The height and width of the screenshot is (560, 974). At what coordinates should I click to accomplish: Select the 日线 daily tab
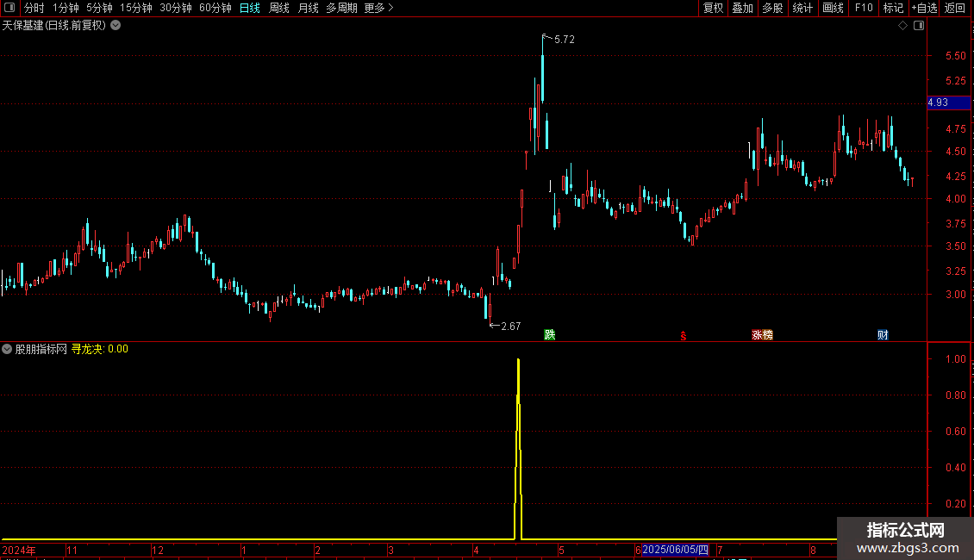tap(250, 8)
